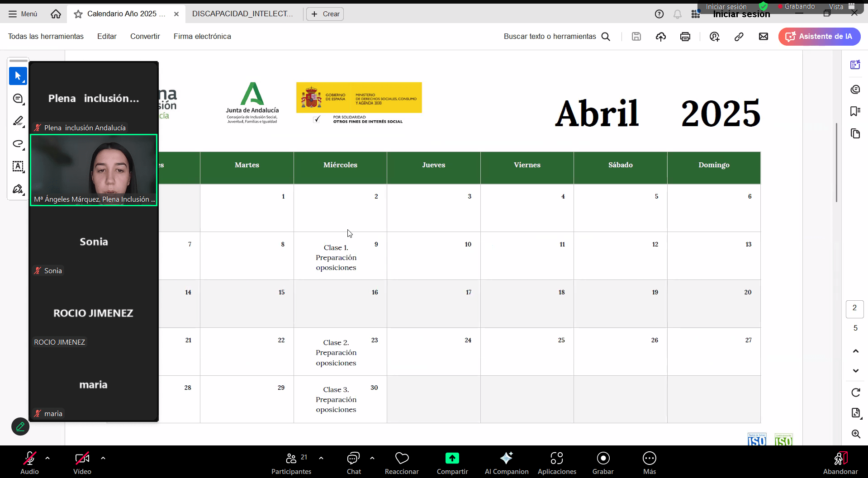Expand audio options arrow
The width and height of the screenshot is (868, 478).
[x=47, y=458]
